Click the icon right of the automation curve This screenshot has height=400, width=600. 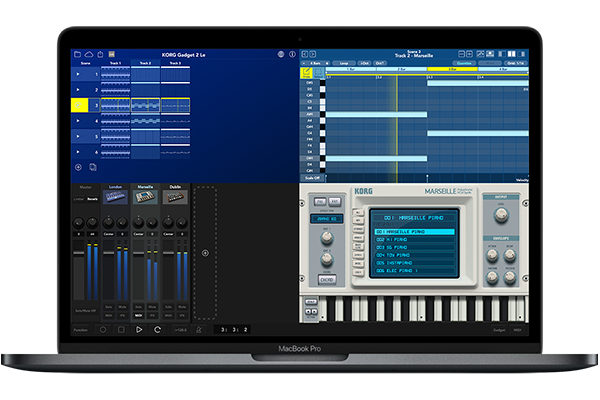tap(490, 54)
